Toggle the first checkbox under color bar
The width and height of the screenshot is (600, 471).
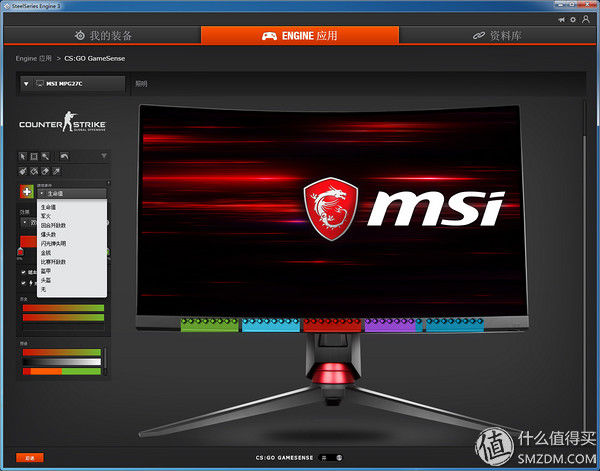coord(24,272)
